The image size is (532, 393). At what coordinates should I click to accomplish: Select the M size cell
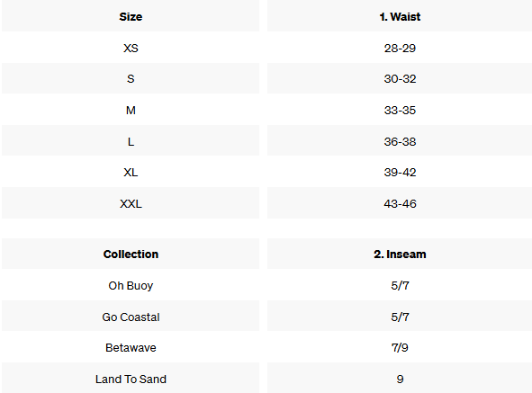(x=131, y=111)
